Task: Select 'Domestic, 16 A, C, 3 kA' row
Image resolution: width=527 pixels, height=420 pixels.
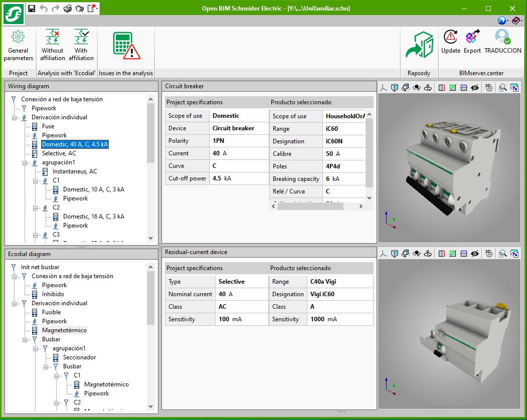Action: pyautogui.click(x=94, y=217)
